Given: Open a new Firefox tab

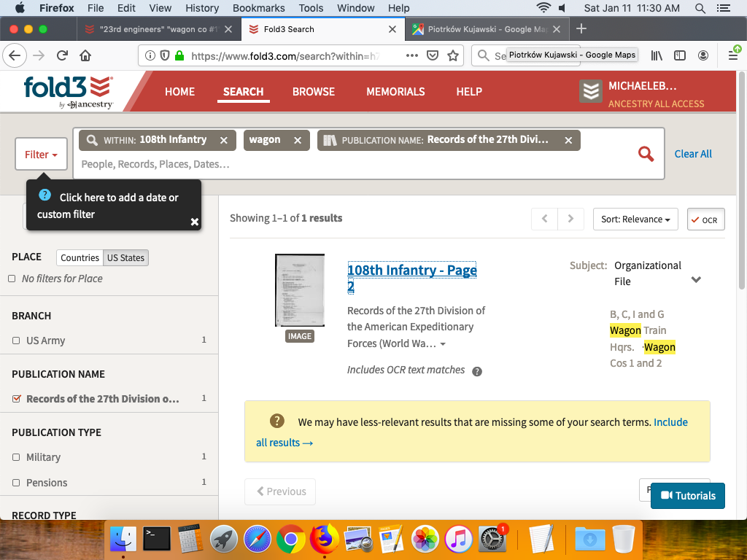Looking at the screenshot, I should tap(581, 29).
